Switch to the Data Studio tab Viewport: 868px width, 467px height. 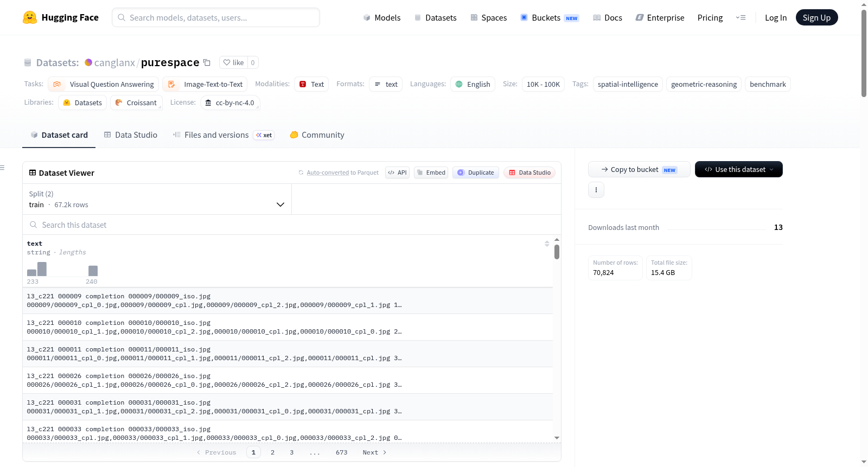[131, 135]
